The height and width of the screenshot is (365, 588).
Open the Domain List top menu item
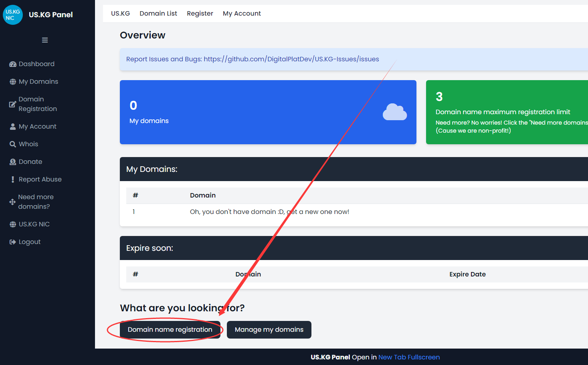tap(158, 14)
